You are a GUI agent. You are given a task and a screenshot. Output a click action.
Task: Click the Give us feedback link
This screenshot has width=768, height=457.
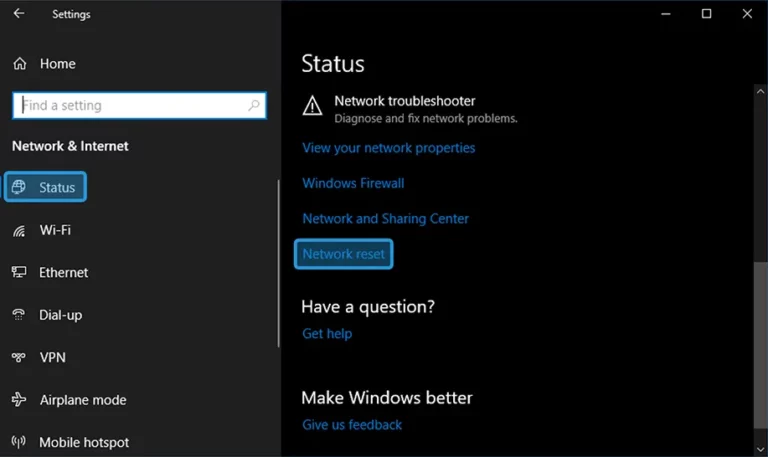coord(352,425)
